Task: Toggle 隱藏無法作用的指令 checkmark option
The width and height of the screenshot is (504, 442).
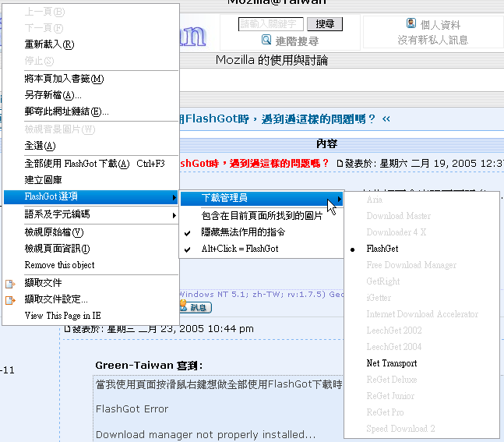Action: 262,232
